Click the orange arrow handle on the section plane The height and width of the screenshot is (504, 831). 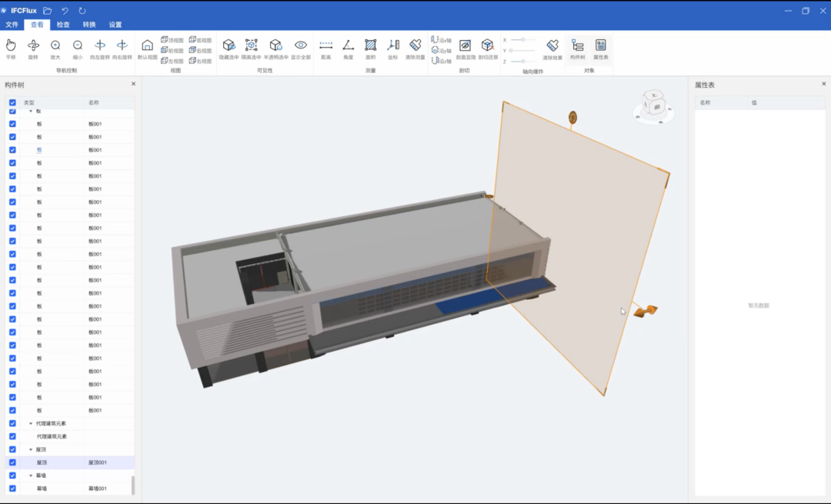click(x=646, y=311)
